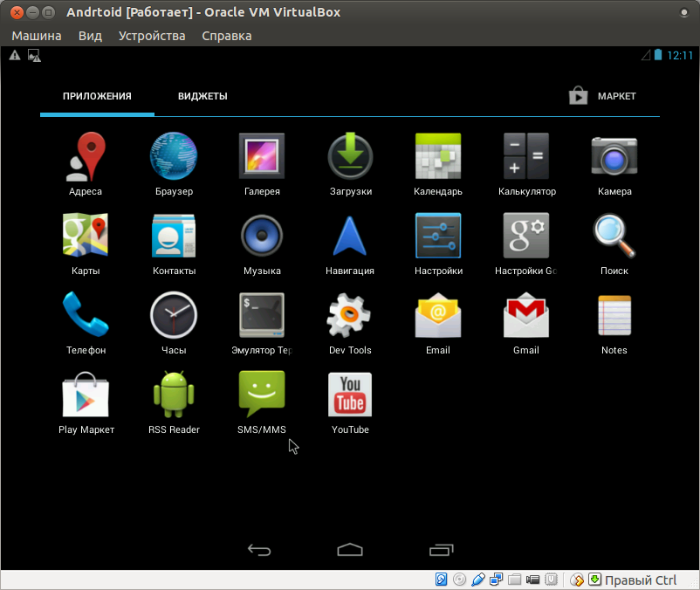The height and width of the screenshot is (590, 700).
Task: Click the VirtualBox video capture status icon
Action: click(x=532, y=580)
